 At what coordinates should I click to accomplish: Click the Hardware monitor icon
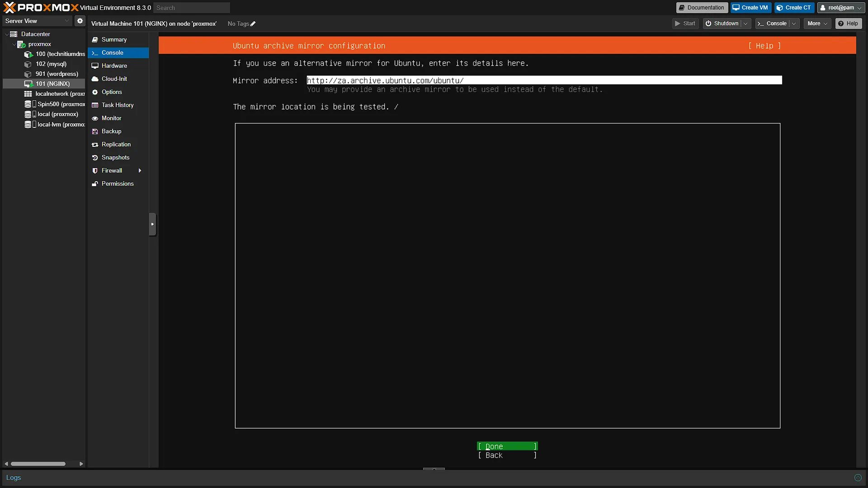95,66
